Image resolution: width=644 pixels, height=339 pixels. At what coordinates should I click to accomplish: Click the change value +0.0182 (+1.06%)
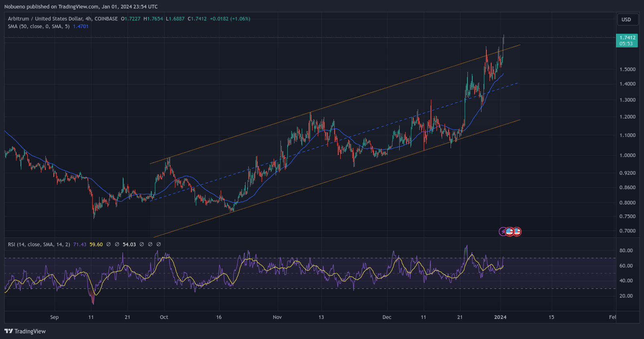pos(230,19)
